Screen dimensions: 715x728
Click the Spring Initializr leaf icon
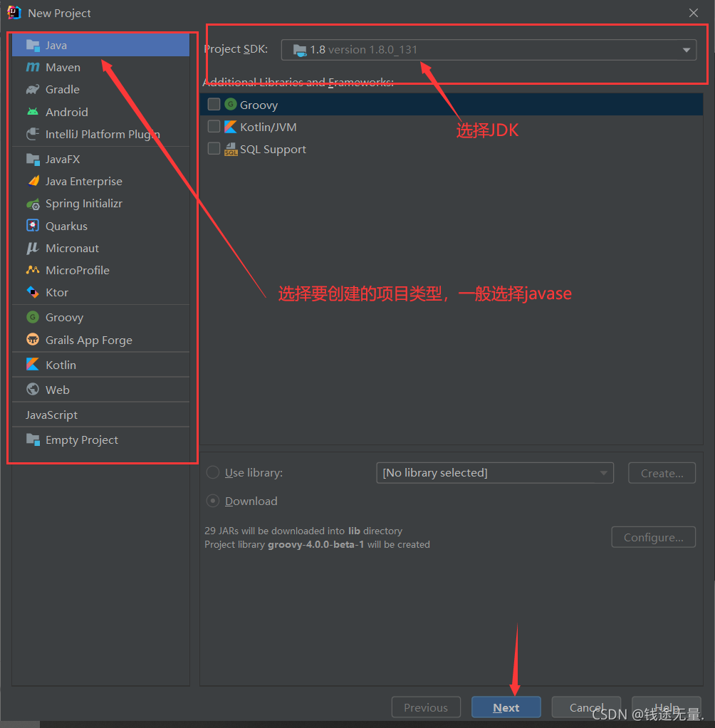33,204
